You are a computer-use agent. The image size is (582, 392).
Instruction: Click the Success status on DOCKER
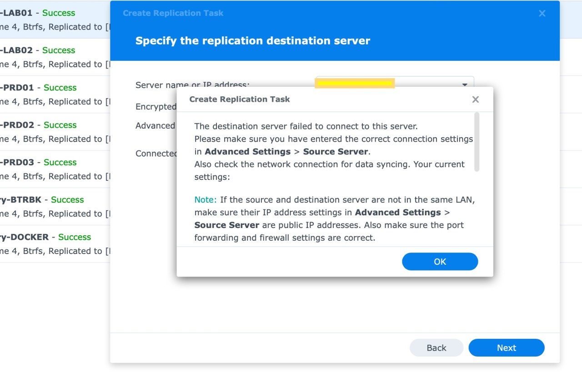(x=74, y=237)
